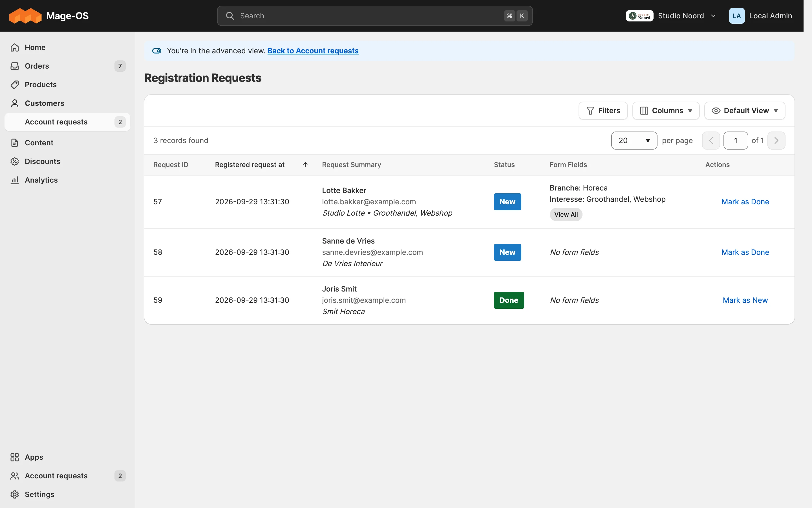Click request ID 58 cell
This screenshot has width=812, height=508.
point(158,252)
